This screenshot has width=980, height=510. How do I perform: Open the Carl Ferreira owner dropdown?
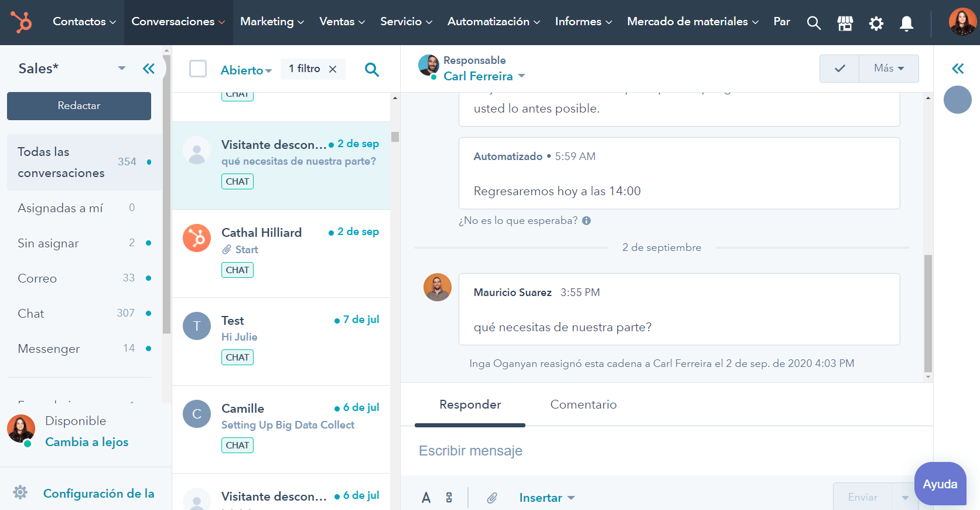[x=484, y=76]
